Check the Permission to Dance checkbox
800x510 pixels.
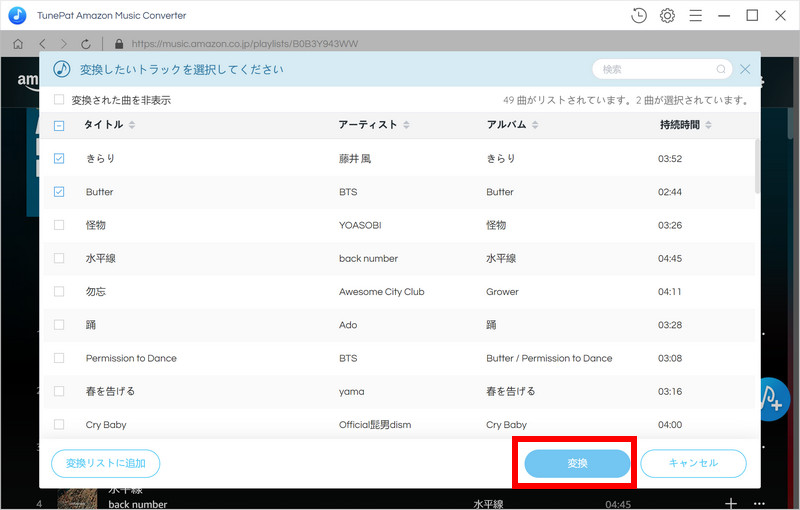click(x=59, y=358)
